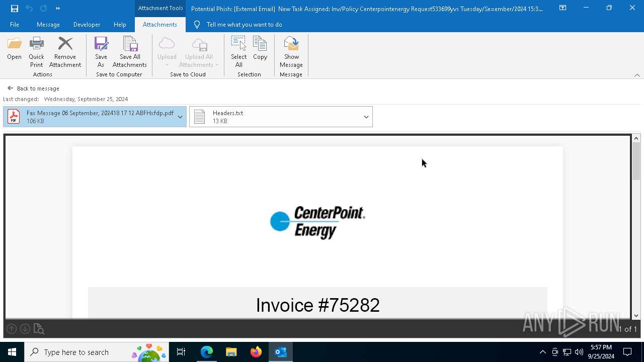This screenshot has width=644, height=362.
Task: Open File Explorer from taskbar
Action: pos(231,352)
